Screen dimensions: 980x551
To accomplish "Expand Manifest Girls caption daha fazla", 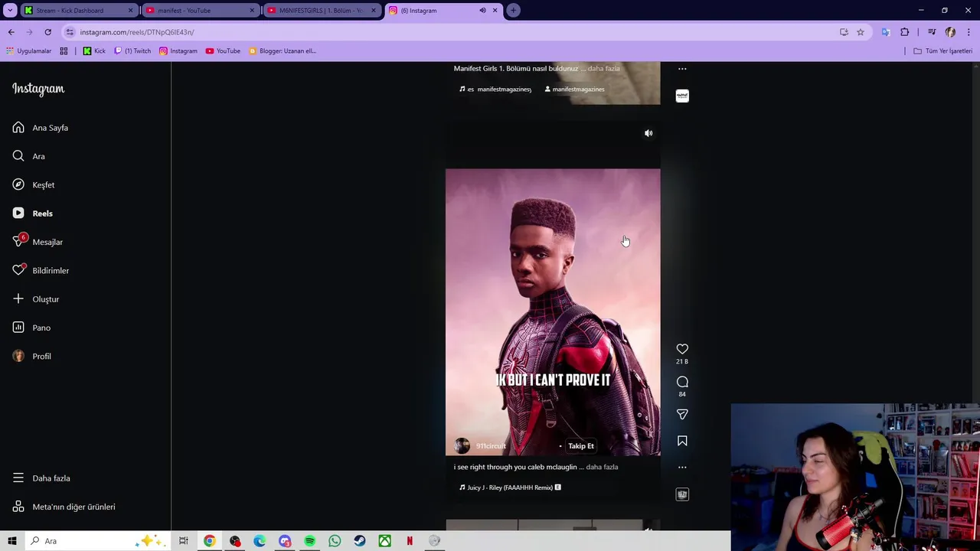I will [x=603, y=69].
